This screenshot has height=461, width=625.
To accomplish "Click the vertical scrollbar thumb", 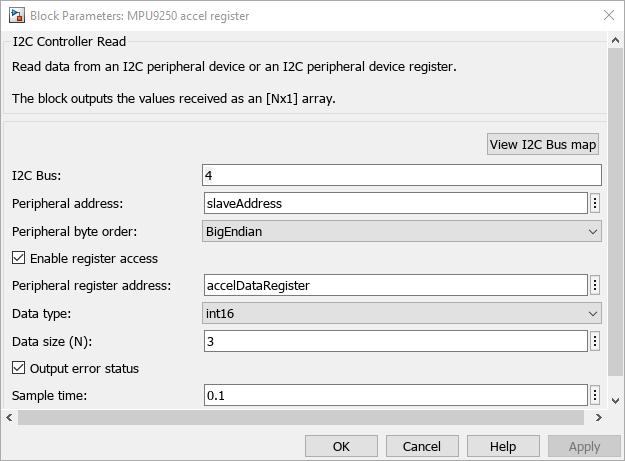I will click(x=615, y=212).
